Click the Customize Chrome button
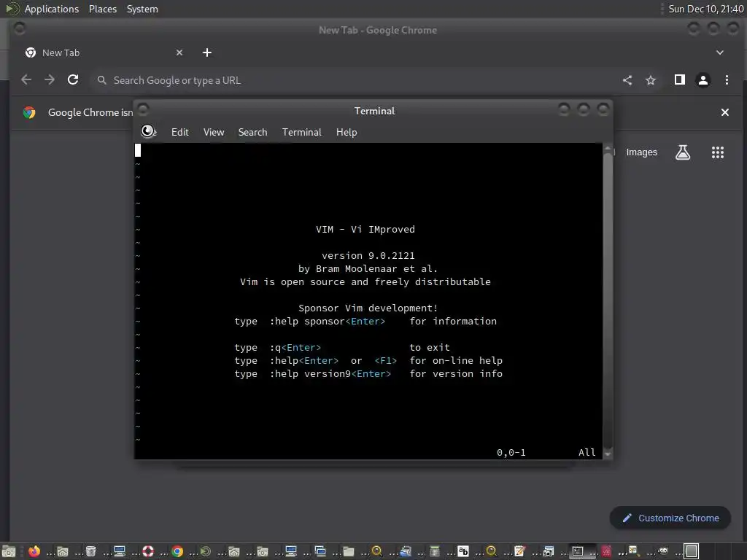This screenshot has width=747, height=560. point(670,518)
